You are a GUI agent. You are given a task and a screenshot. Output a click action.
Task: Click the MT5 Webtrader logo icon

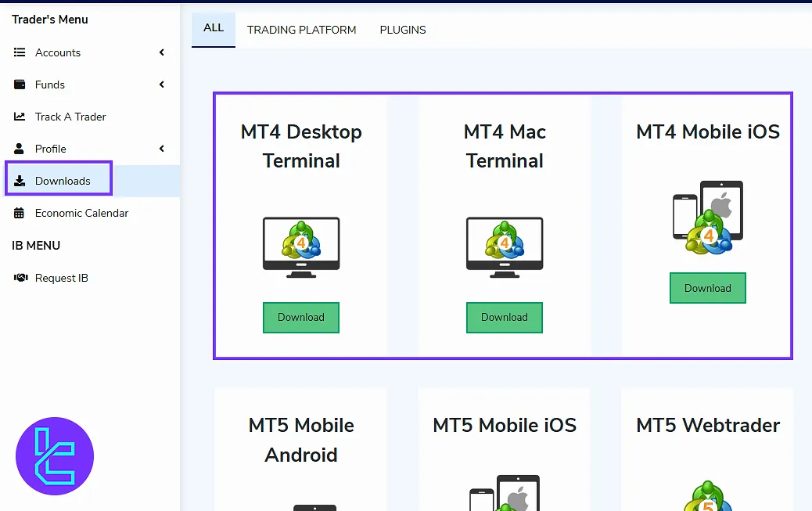pos(708,496)
